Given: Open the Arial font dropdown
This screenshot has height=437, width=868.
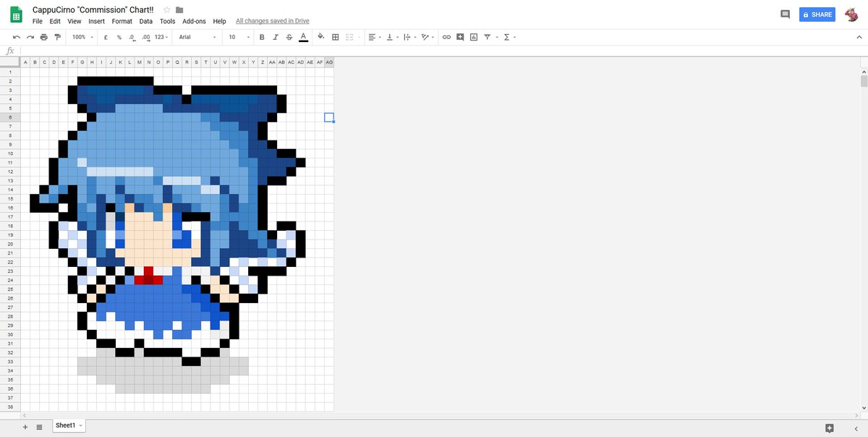Looking at the screenshot, I should coord(197,37).
